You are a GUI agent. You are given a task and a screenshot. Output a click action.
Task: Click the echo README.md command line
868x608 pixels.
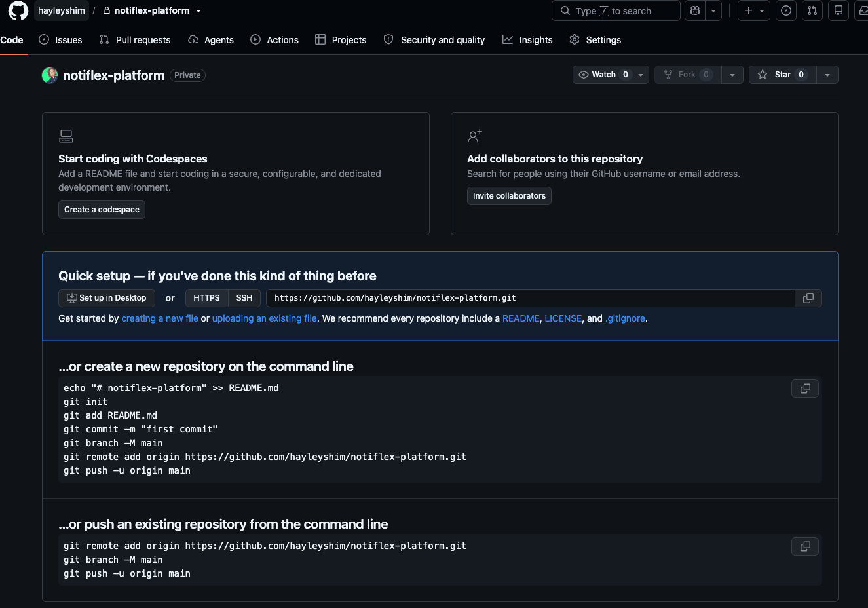coord(171,388)
